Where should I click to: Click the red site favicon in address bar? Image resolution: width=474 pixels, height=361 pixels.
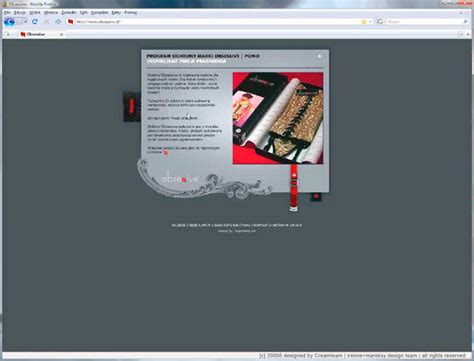[70, 22]
